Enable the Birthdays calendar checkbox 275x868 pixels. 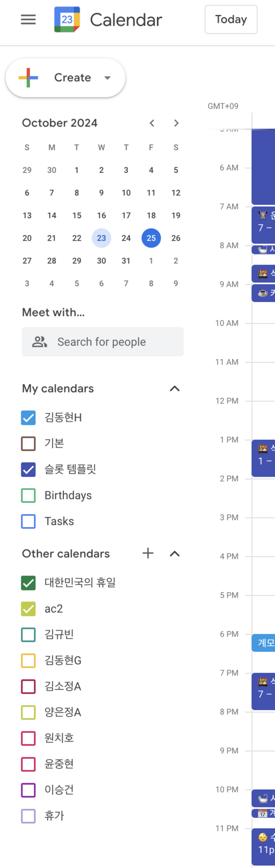(x=28, y=496)
